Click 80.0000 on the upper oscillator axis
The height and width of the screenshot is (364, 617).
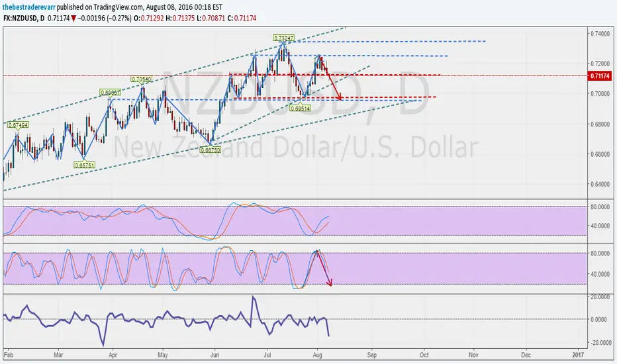(x=600, y=206)
